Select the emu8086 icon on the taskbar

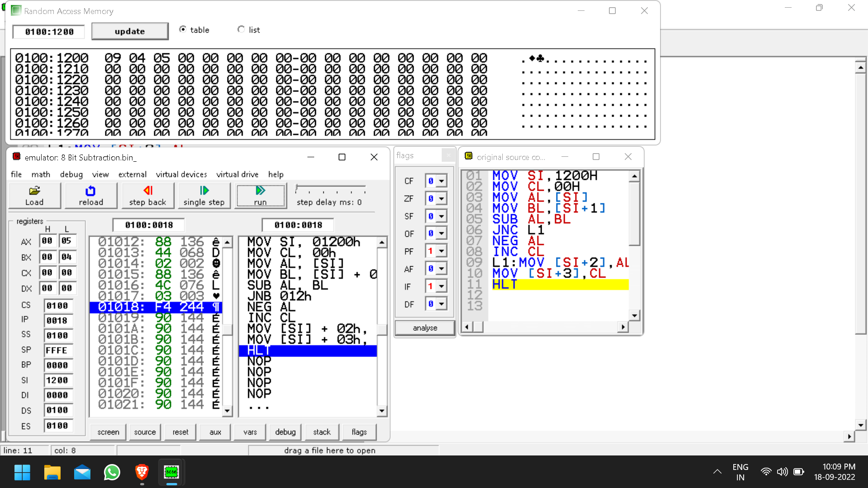(171, 472)
